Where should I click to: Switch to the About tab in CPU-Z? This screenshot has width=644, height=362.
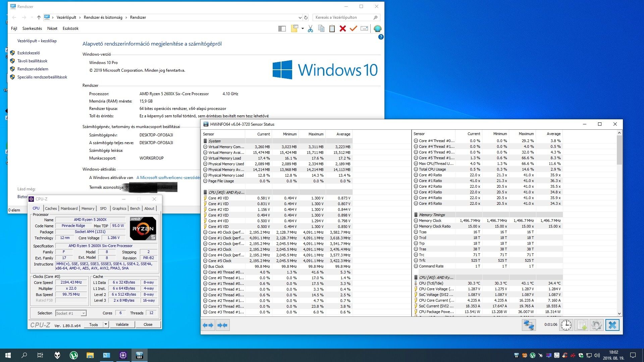(149, 208)
